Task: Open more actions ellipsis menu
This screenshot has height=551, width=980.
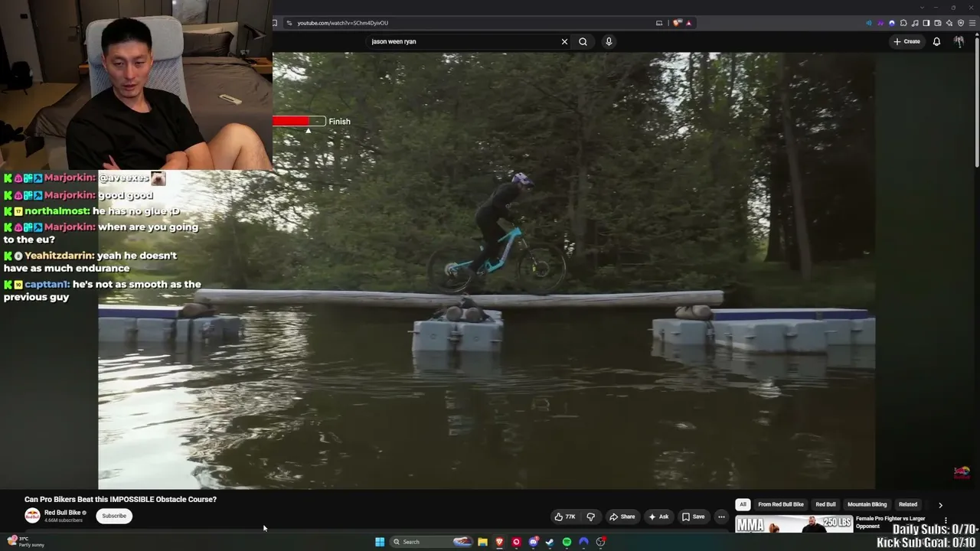Action: click(x=721, y=517)
